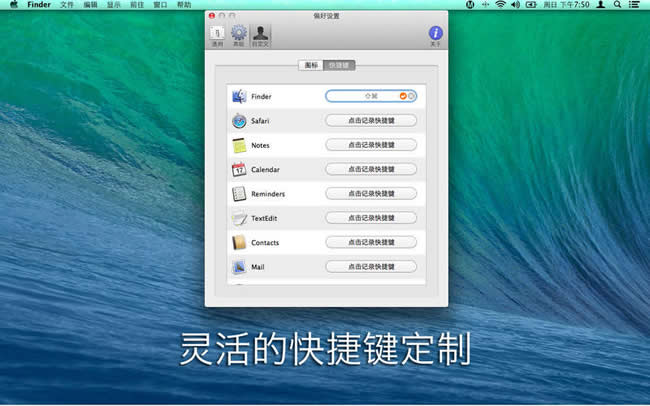This screenshot has width=650, height=406.
Task: Select the TextEdit row label
Action: click(264, 219)
